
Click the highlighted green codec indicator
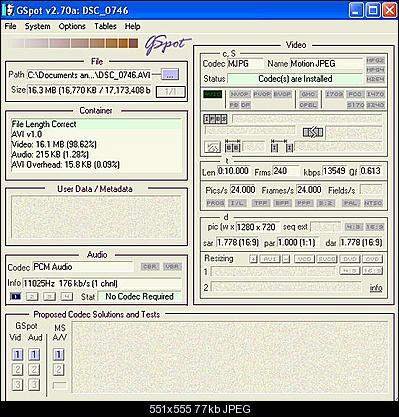coord(212,94)
